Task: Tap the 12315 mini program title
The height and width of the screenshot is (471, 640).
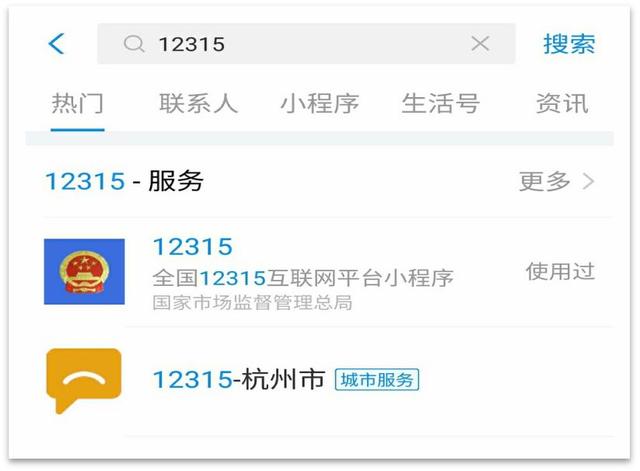Action: pyautogui.click(x=193, y=247)
